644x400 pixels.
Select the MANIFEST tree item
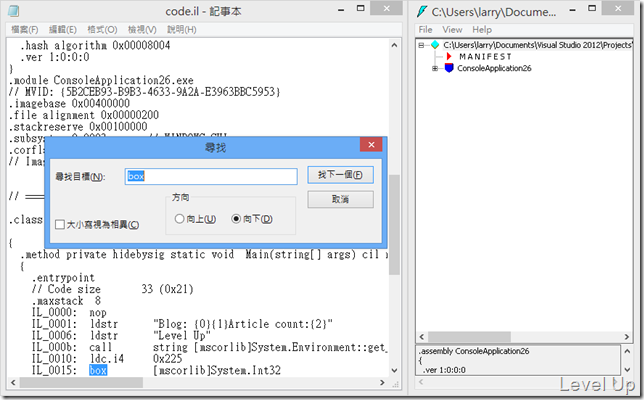[x=485, y=57]
